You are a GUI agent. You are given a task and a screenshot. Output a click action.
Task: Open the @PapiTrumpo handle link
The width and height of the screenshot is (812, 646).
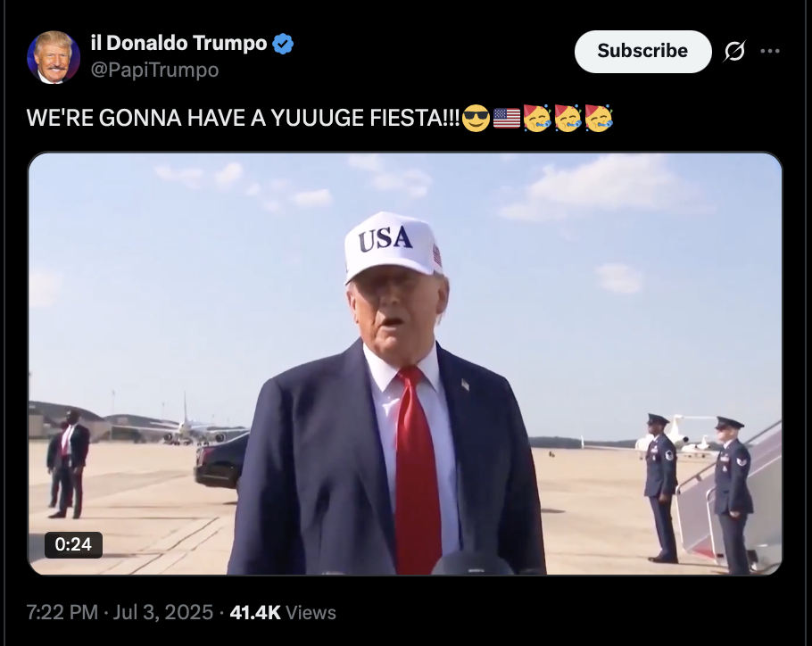(x=155, y=70)
